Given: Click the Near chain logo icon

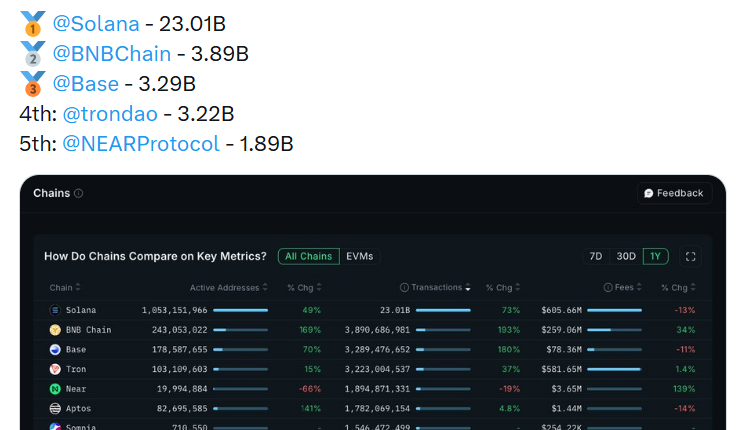Looking at the screenshot, I should point(55,388).
